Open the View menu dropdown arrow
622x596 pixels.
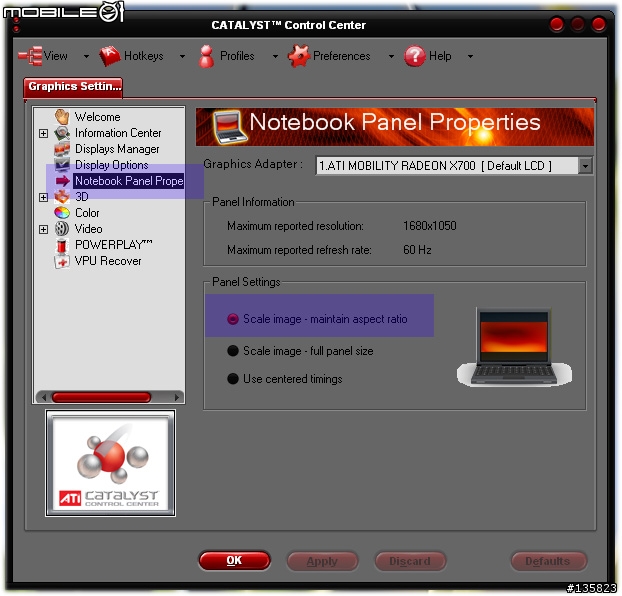coord(86,56)
